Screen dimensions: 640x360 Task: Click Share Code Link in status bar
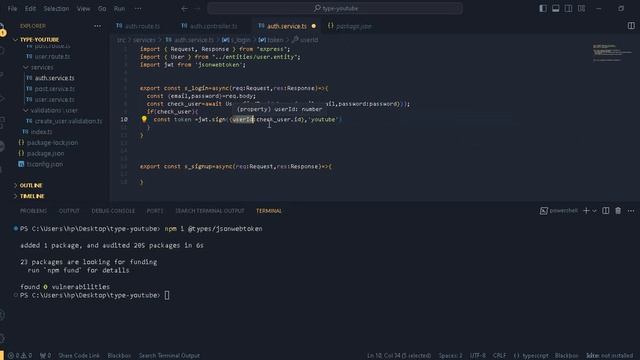coord(79,356)
